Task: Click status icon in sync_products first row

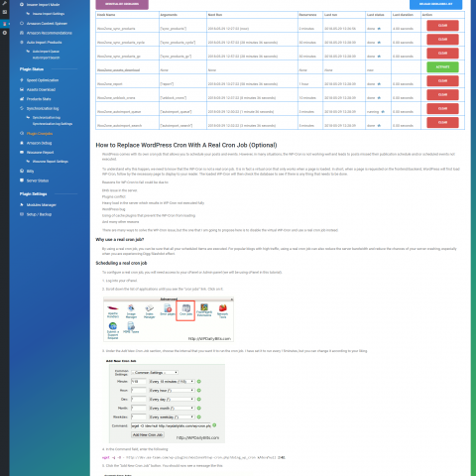Action: coord(379,29)
